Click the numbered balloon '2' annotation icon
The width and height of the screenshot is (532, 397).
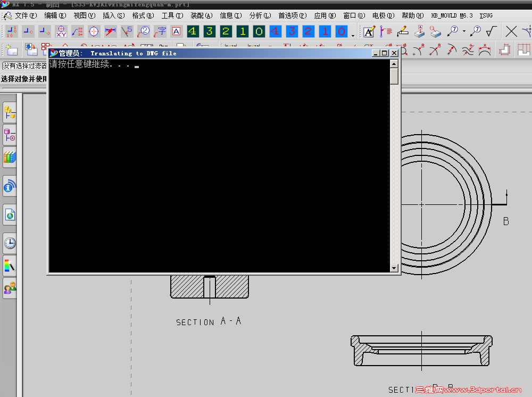[144, 31]
